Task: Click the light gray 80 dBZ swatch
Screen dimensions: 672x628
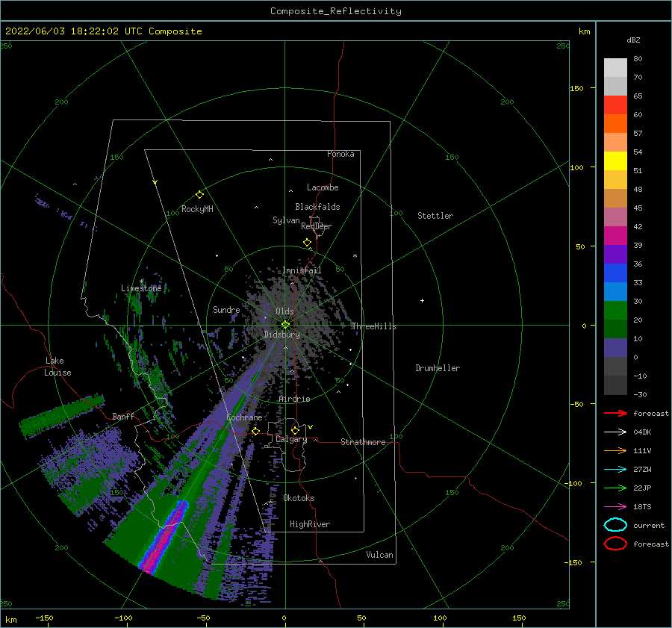Action: pyautogui.click(x=615, y=68)
